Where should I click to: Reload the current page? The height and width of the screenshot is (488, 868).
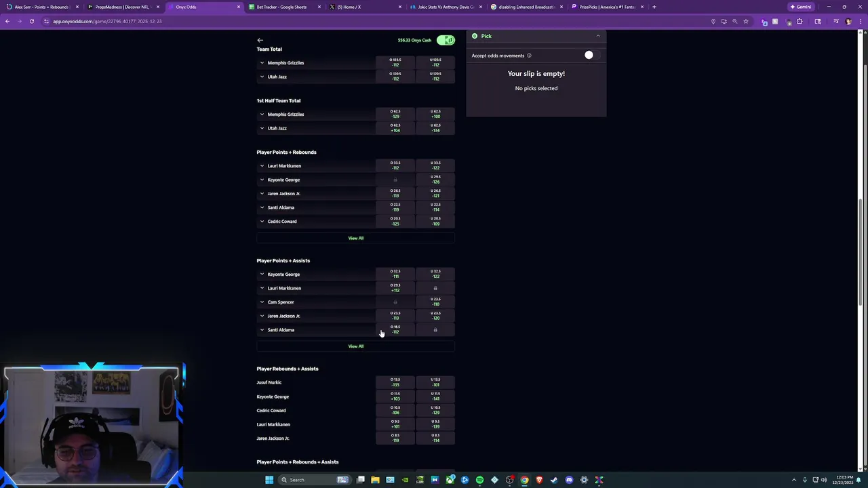point(32,21)
